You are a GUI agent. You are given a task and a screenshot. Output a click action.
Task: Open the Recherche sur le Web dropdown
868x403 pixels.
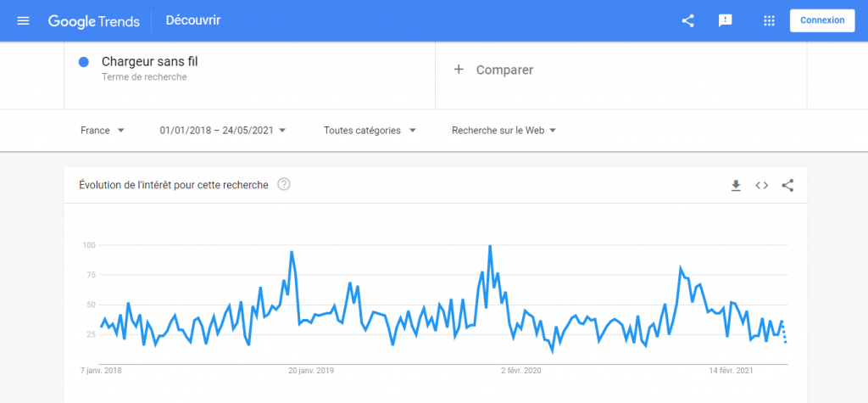(x=504, y=131)
